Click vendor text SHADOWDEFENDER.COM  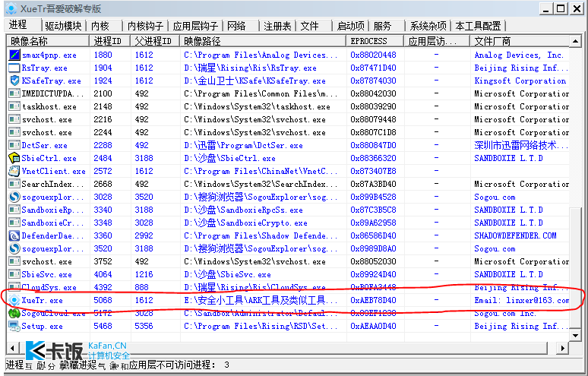515,235
